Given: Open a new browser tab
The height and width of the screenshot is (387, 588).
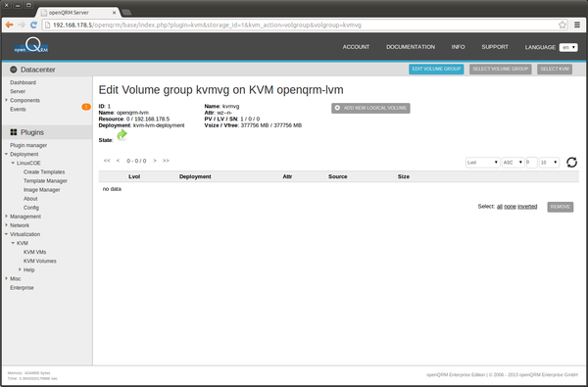Looking at the screenshot, I should click(126, 13).
